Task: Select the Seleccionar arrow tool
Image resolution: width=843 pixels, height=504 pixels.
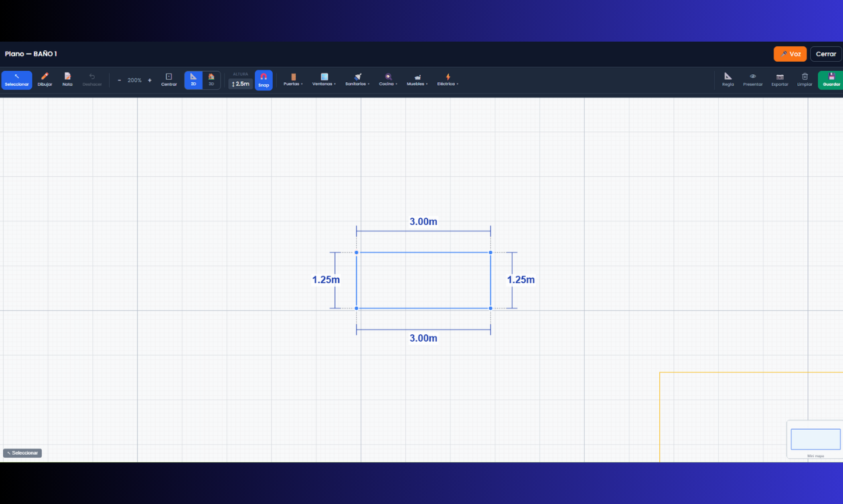Action: [x=17, y=80]
